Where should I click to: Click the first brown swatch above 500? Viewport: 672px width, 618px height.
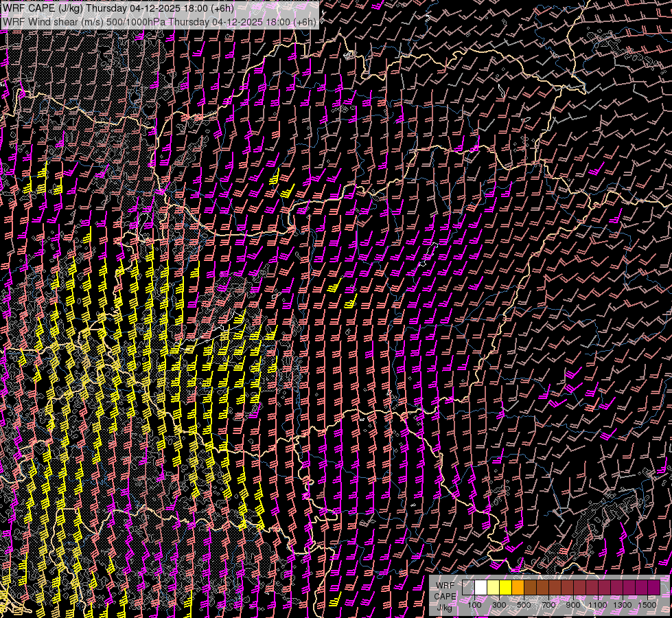coord(530,587)
